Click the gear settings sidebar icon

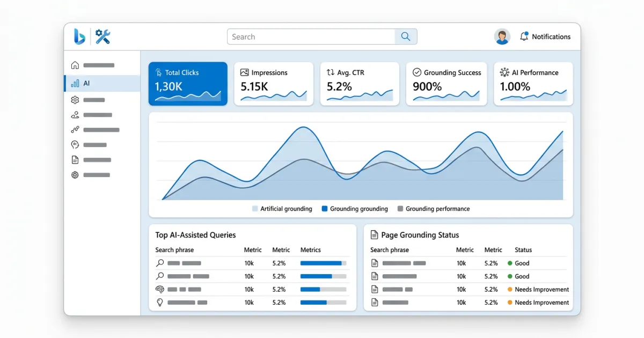(75, 100)
